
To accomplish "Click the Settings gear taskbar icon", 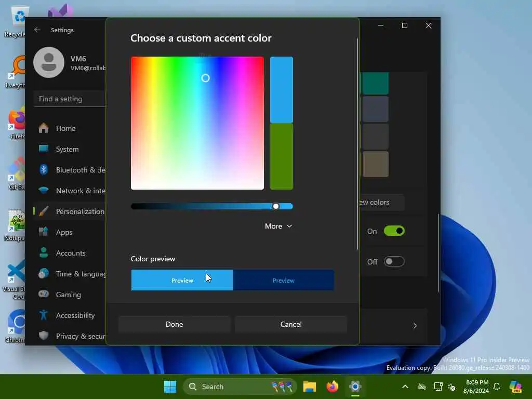I will (x=355, y=387).
